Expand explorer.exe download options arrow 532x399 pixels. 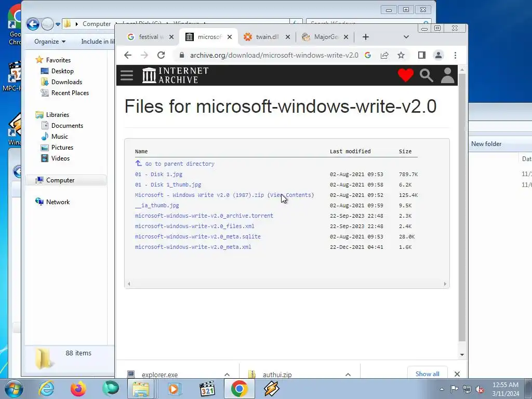tap(227, 375)
